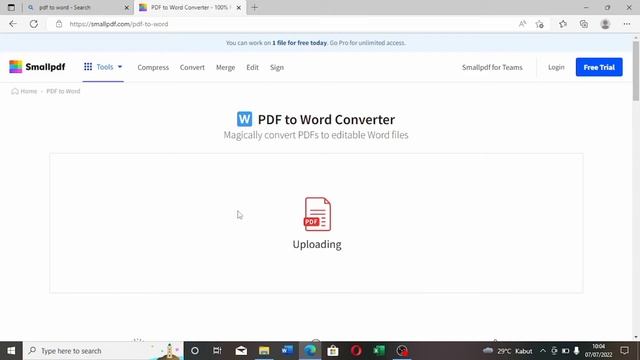Open the Windows Start menu
The height and width of the screenshot is (360, 640).
click(x=11, y=351)
